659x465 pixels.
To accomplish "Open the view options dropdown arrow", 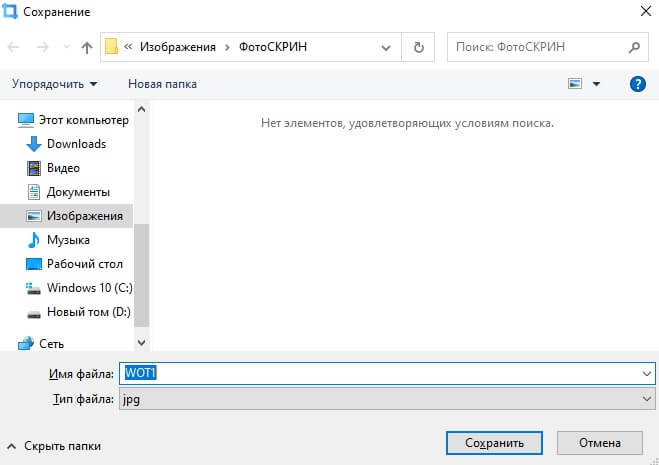I will pos(597,84).
